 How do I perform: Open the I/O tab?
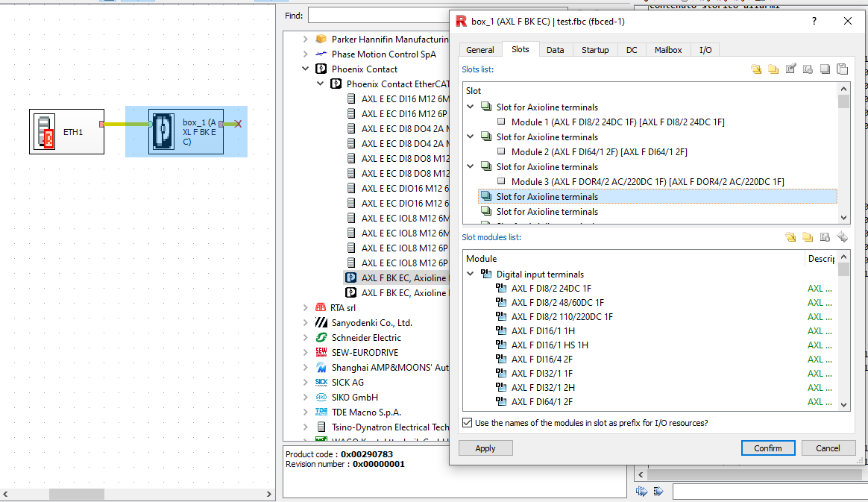(705, 50)
